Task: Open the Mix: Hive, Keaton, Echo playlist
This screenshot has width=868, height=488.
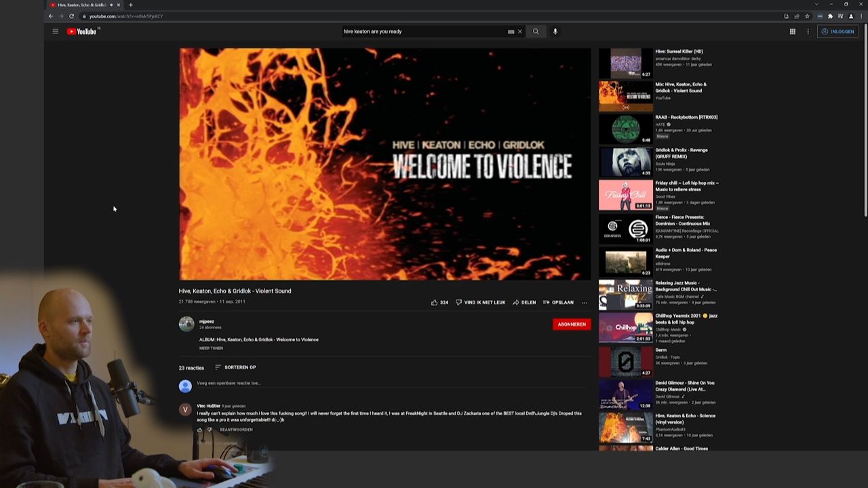Action: click(x=681, y=88)
